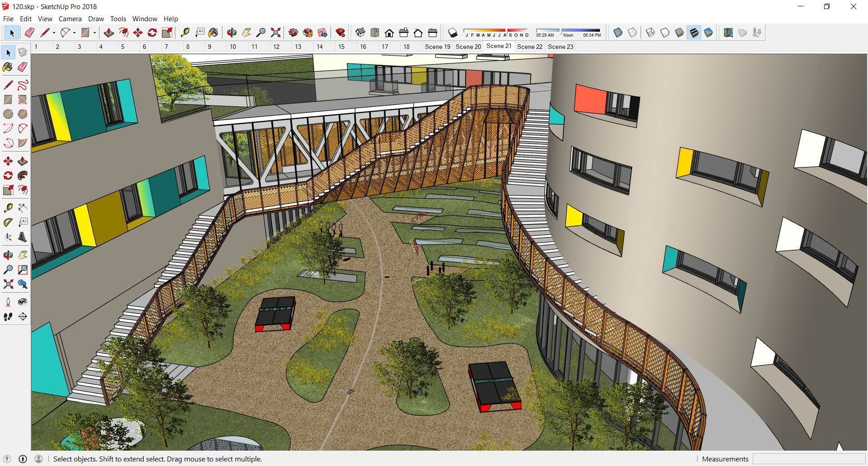This screenshot has height=466, width=868.
Task: Open the Help menu
Action: [x=170, y=19]
